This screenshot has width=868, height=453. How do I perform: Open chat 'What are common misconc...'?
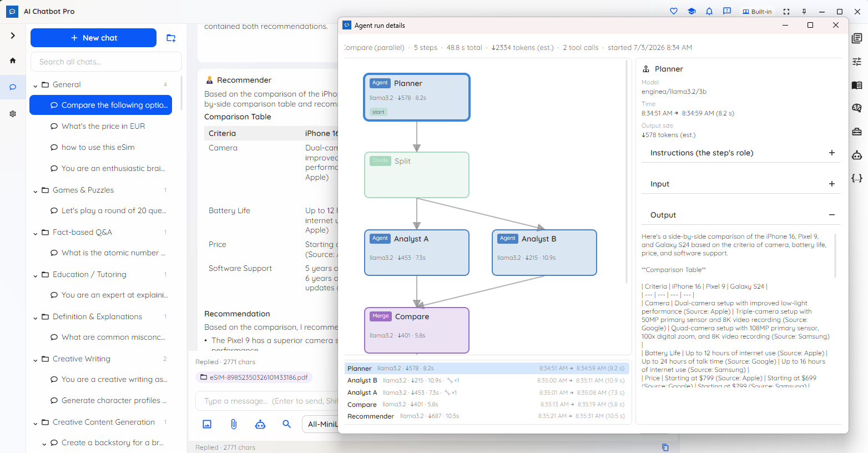click(100, 337)
